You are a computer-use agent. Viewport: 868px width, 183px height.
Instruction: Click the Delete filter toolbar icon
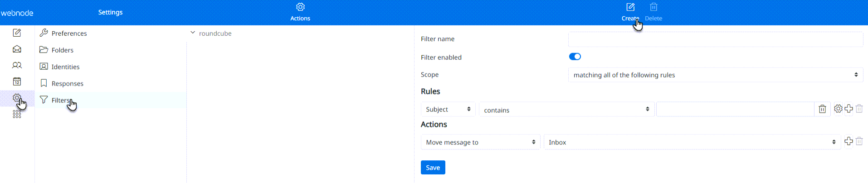pyautogui.click(x=653, y=7)
